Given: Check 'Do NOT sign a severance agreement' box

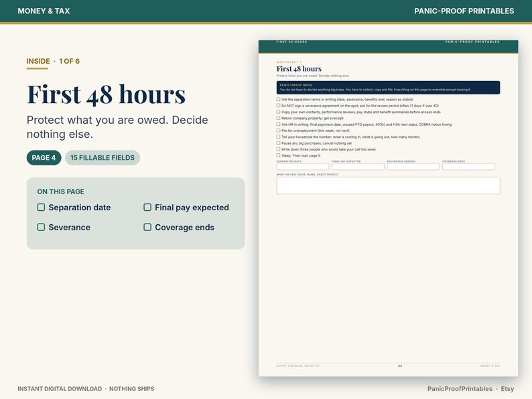Looking at the screenshot, I should (278, 105).
